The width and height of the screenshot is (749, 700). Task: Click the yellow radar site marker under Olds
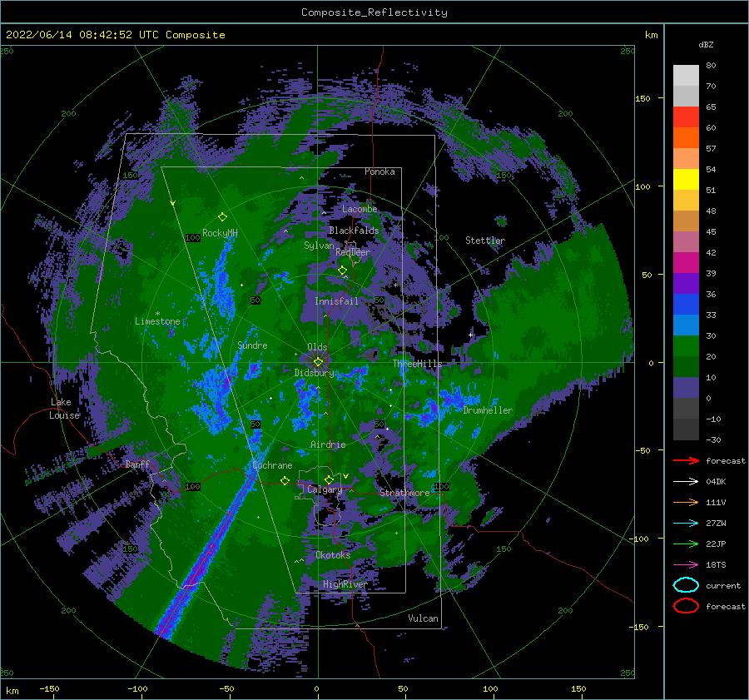point(318,362)
